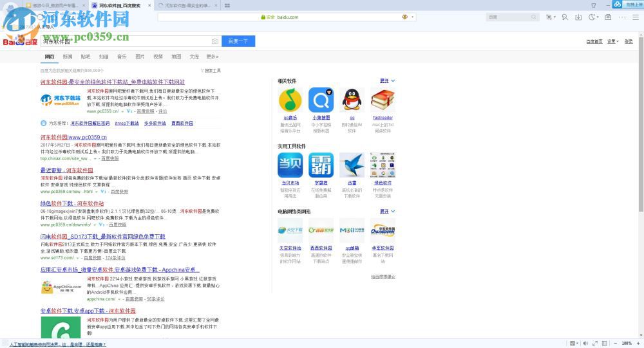The height and width of the screenshot is (348, 644).
Task: Open the 搜索工具 filter tools
Action: click(211, 71)
